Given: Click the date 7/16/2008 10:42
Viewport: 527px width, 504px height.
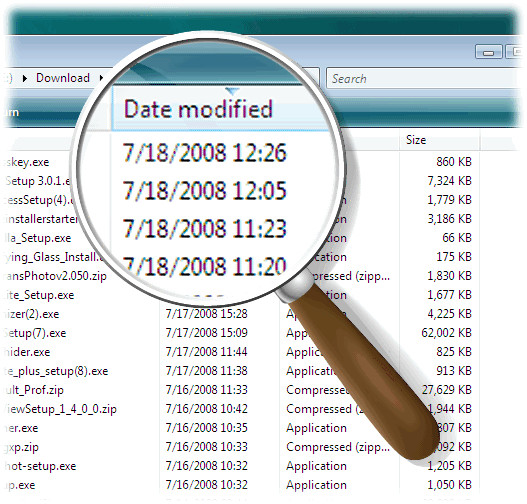Looking at the screenshot, I should [x=206, y=409].
